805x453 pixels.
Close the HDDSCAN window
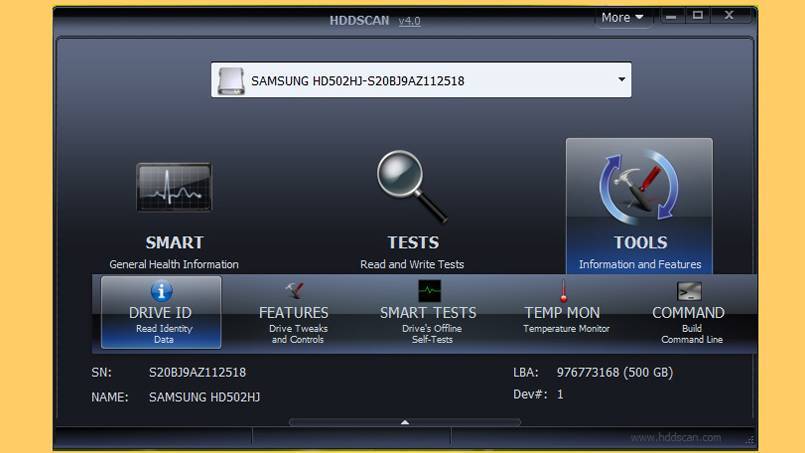click(x=729, y=15)
